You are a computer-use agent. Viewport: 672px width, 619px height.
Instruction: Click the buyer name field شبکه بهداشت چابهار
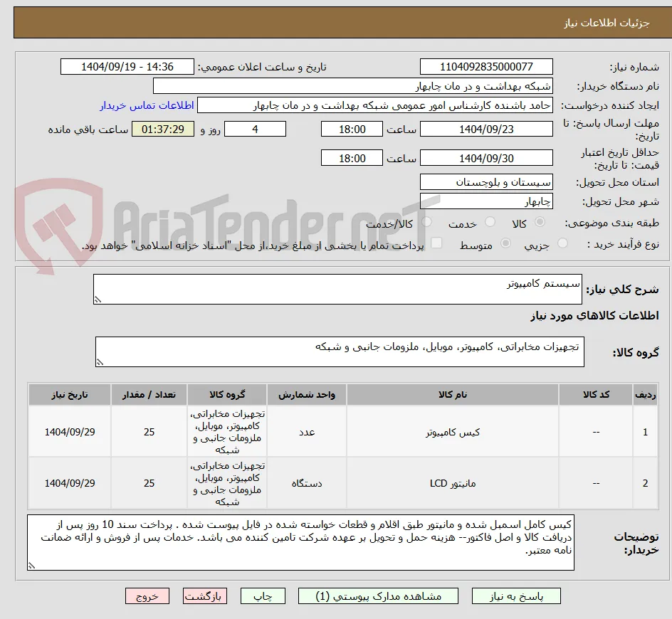tap(352, 86)
